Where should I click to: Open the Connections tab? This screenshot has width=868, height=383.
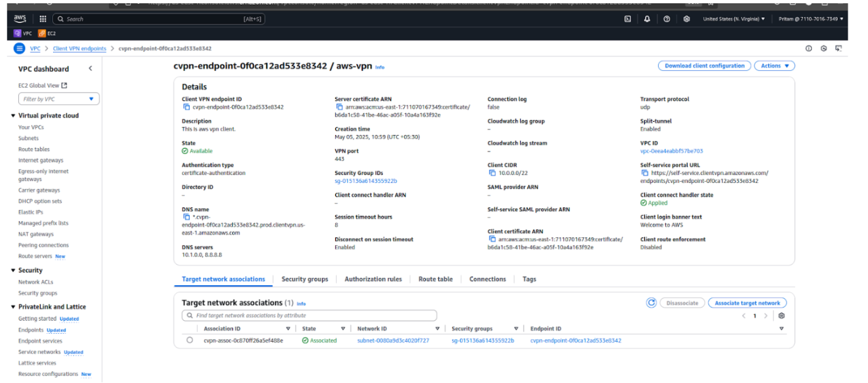pos(487,279)
